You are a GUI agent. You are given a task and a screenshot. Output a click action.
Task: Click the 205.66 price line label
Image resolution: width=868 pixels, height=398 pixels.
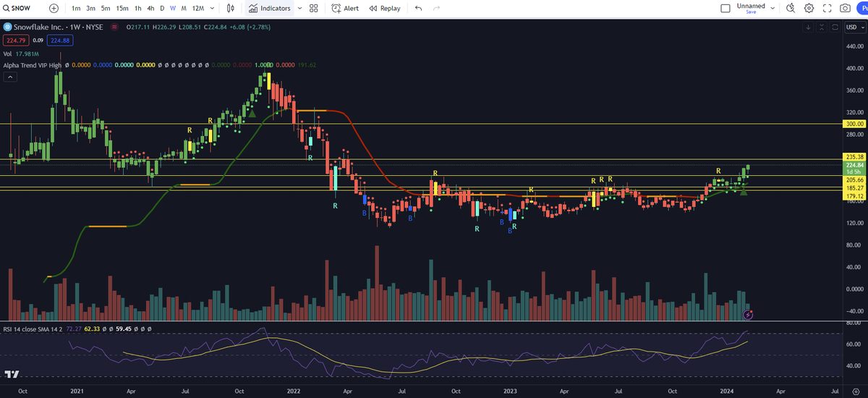(855, 179)
